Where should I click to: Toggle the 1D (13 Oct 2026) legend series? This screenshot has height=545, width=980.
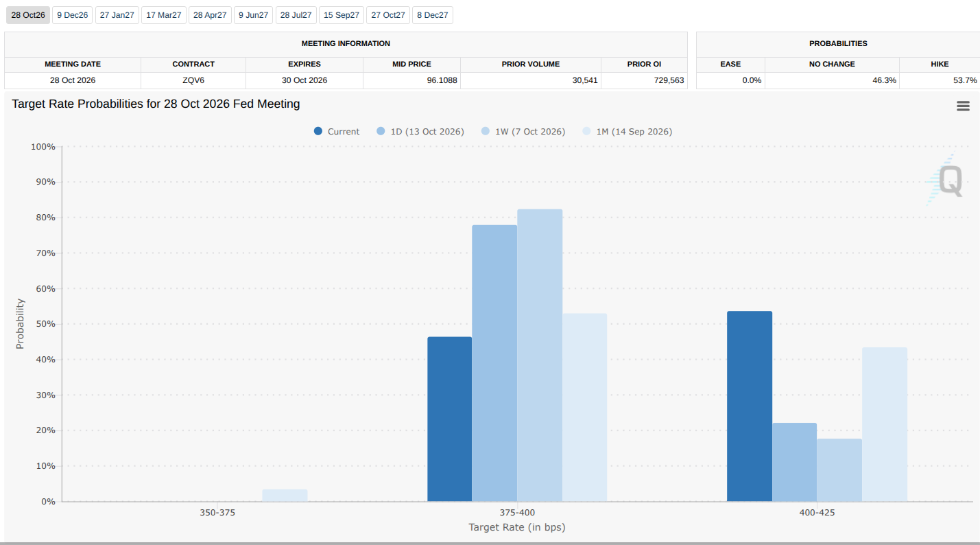[420, 131]
